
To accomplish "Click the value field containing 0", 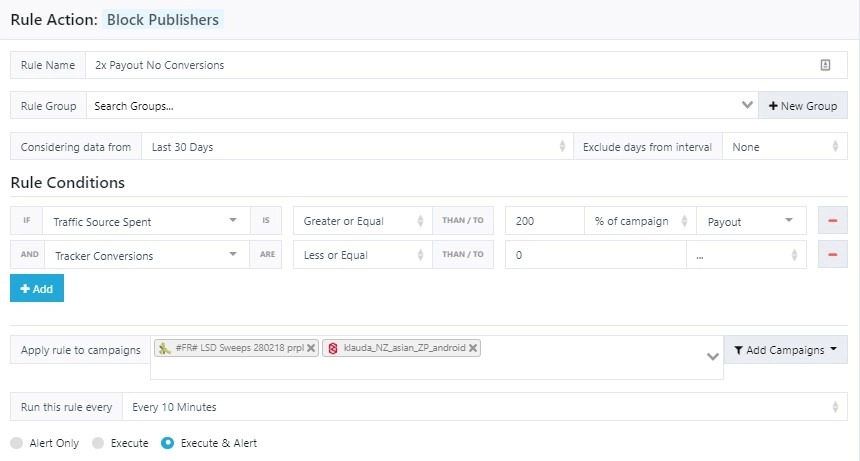I will click(x=596, y=254).
